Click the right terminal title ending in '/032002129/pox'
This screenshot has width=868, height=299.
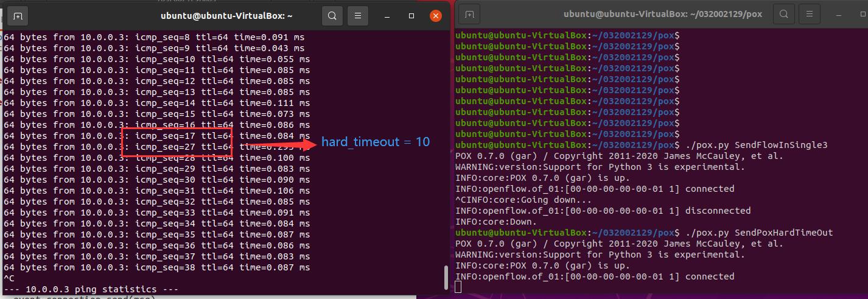pos(662,14)
